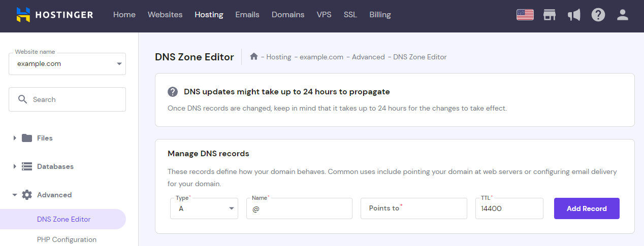Open the Website name dropdown
The width and height of the screenshot is (644, 246).
click(67, 64)
